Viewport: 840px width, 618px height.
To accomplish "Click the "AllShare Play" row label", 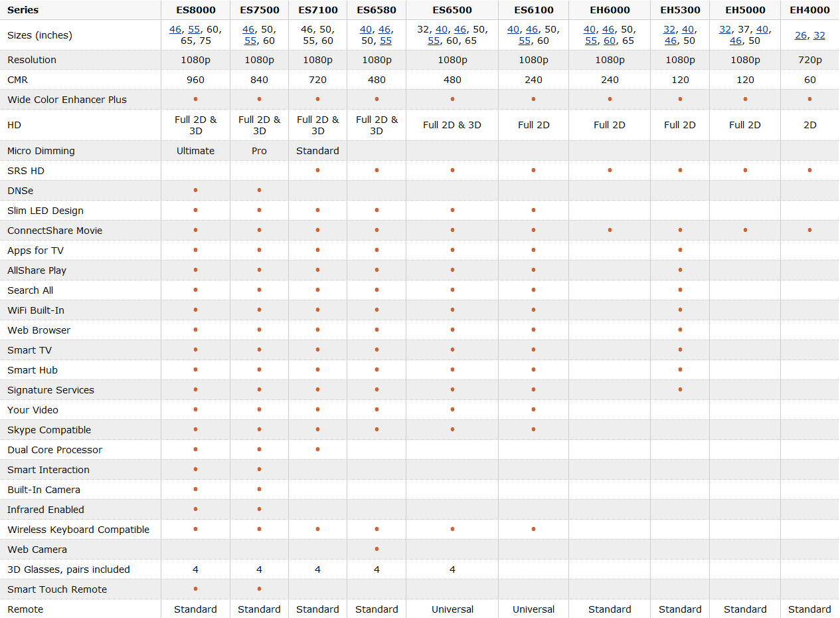I will click(37, 270).
